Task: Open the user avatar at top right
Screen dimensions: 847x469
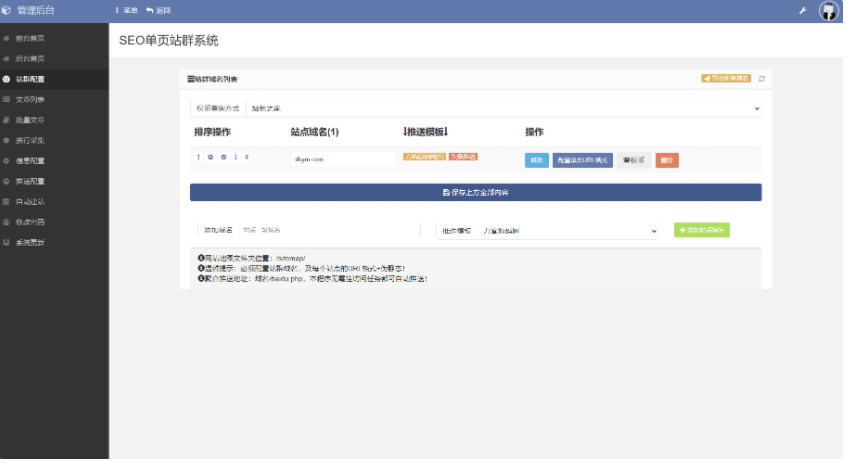Action: click(828, 10)
